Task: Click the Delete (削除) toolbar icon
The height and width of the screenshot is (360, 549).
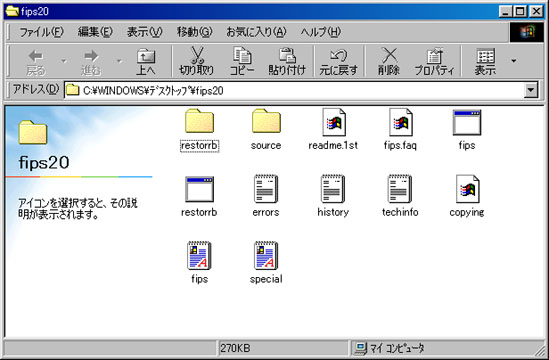Action: coord(389,61)
